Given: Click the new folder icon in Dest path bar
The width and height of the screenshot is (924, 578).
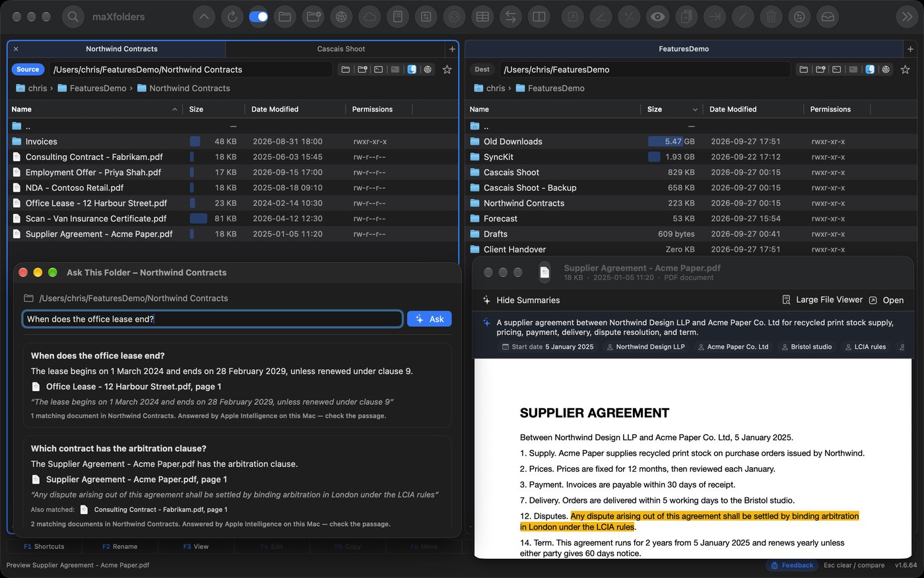Looking at the screenshot, I should coord(820,69).
